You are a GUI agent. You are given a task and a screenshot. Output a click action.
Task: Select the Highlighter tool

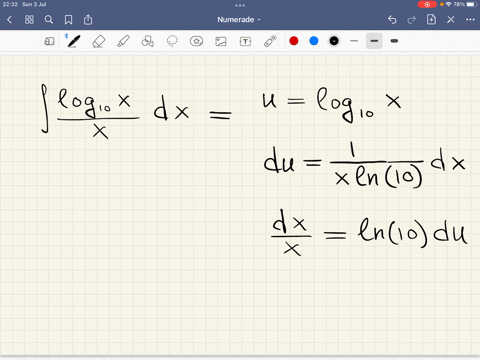[123, 41]
